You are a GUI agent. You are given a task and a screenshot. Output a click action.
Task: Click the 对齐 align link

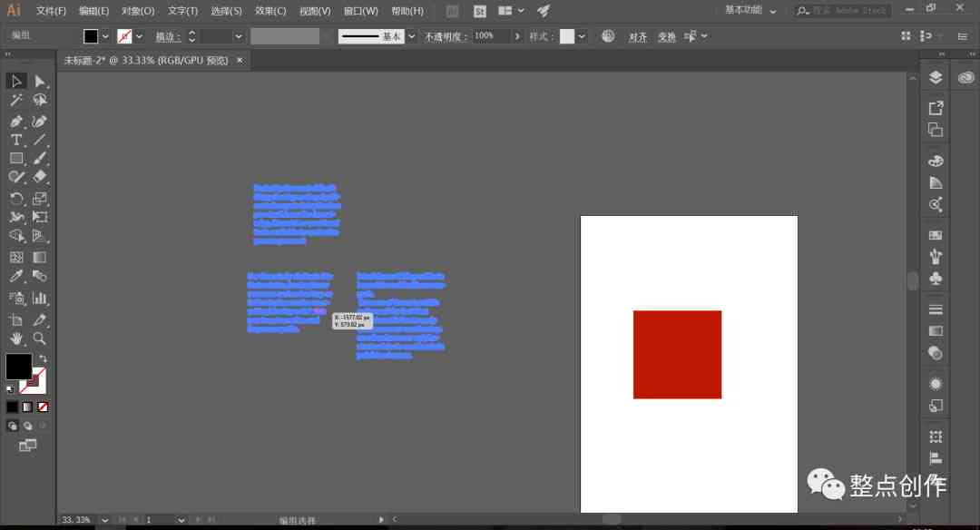tap(638, 37)
